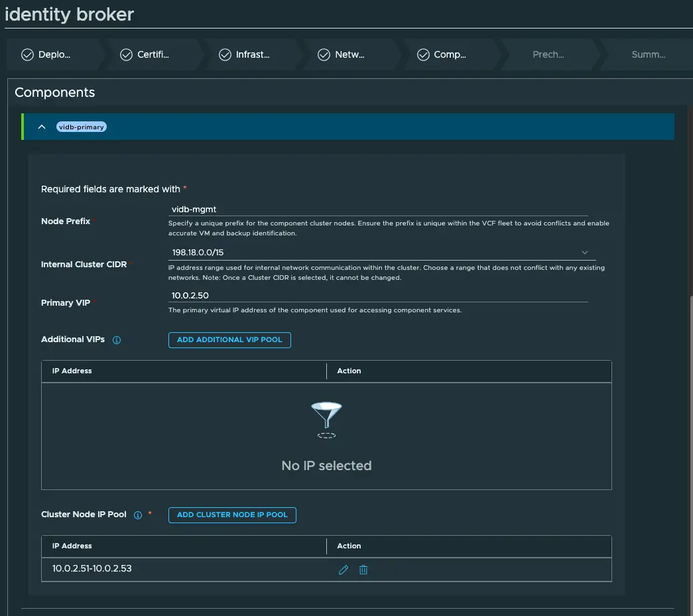693x616 pixels.
Task: Click the pencil edit icon for 10.0.2.51-10.0.2.53
Action: click(343, 570)
